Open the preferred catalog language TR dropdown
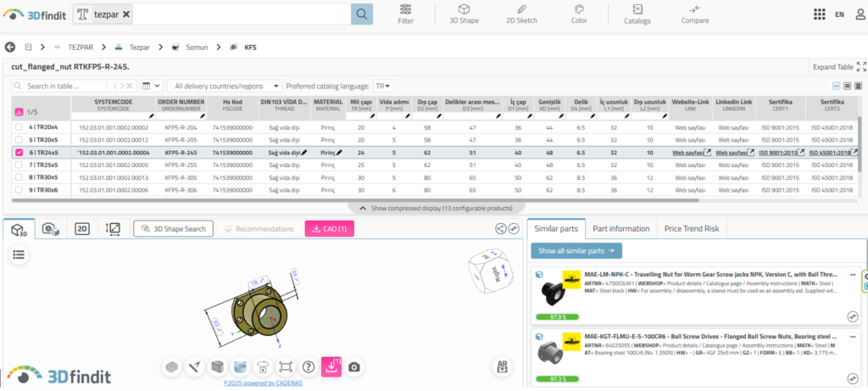Screen dimensions: 868x391 tap(383, 86)
